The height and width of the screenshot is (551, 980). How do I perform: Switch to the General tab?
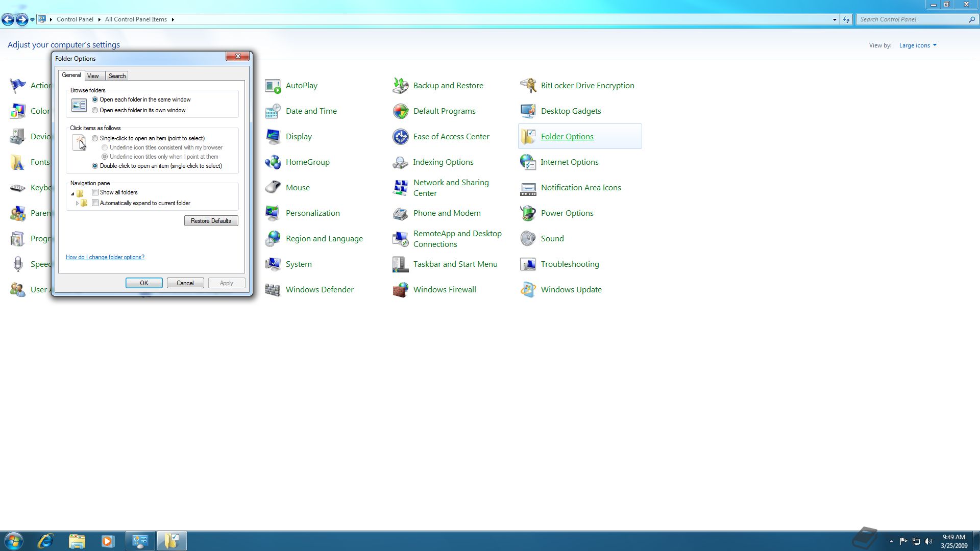71,75
